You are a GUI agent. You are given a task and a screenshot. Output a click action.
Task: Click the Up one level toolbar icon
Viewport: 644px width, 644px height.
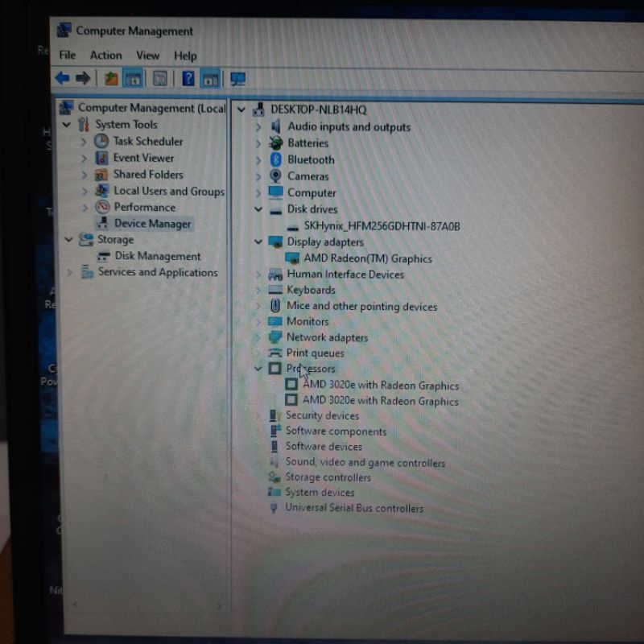click(x=111, y=78)
